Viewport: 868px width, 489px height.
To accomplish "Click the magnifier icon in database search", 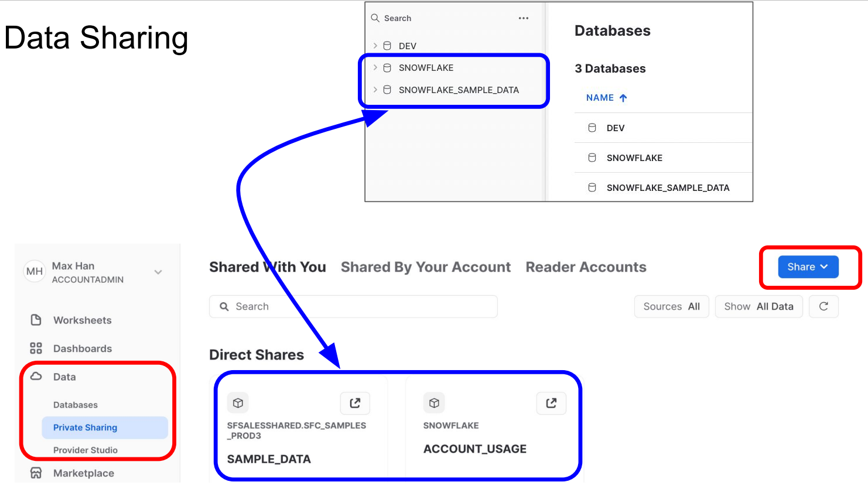I will click(x=375, y=18).
